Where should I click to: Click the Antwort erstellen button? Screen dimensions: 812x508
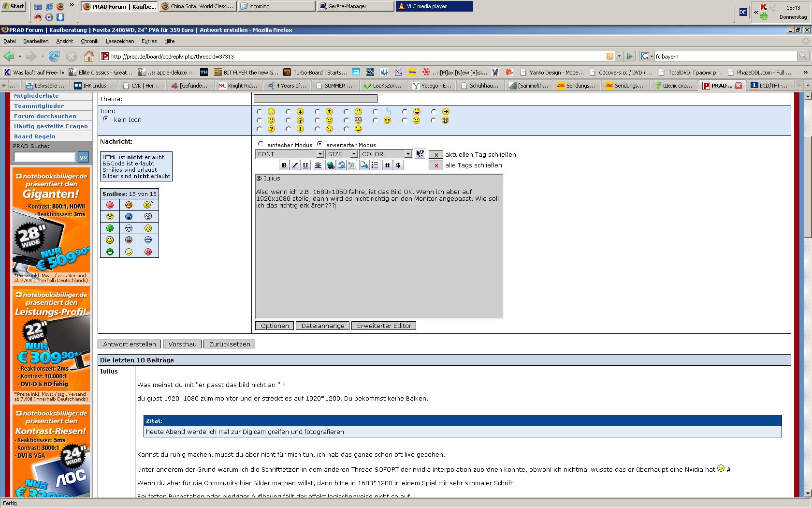130,344
